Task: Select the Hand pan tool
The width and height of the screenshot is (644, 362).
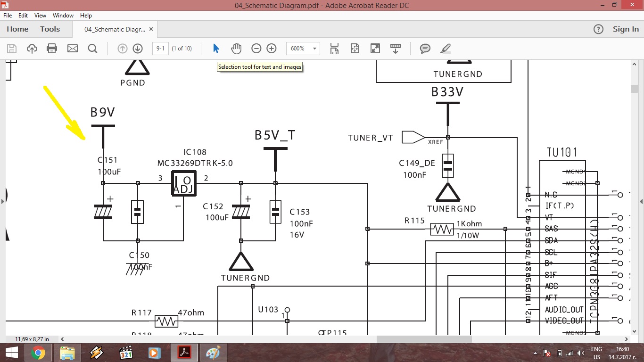Action: pos(236,49)
